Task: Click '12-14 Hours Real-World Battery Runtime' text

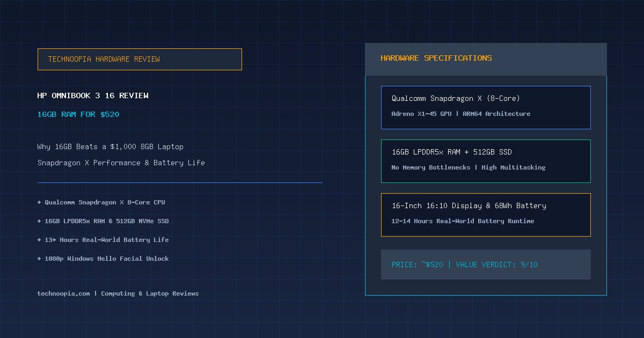Action: [x=463, y=221]
